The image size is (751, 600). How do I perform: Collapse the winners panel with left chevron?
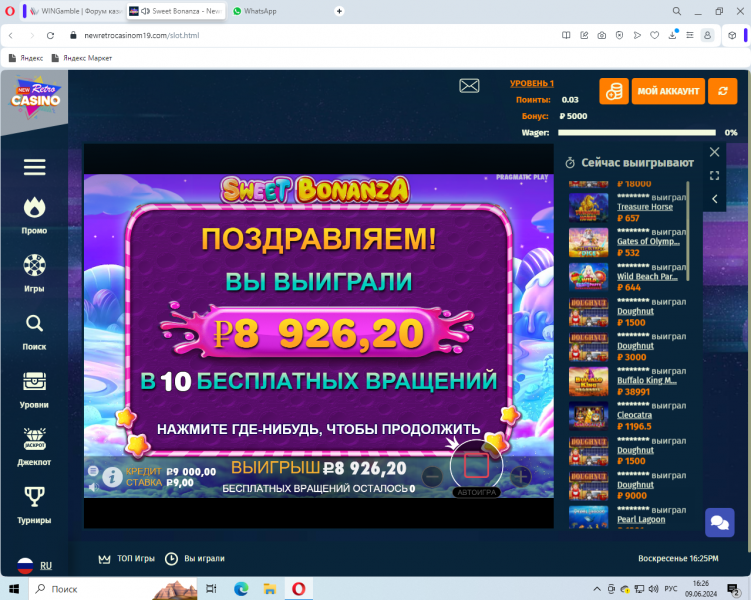[x=714, y=199]
